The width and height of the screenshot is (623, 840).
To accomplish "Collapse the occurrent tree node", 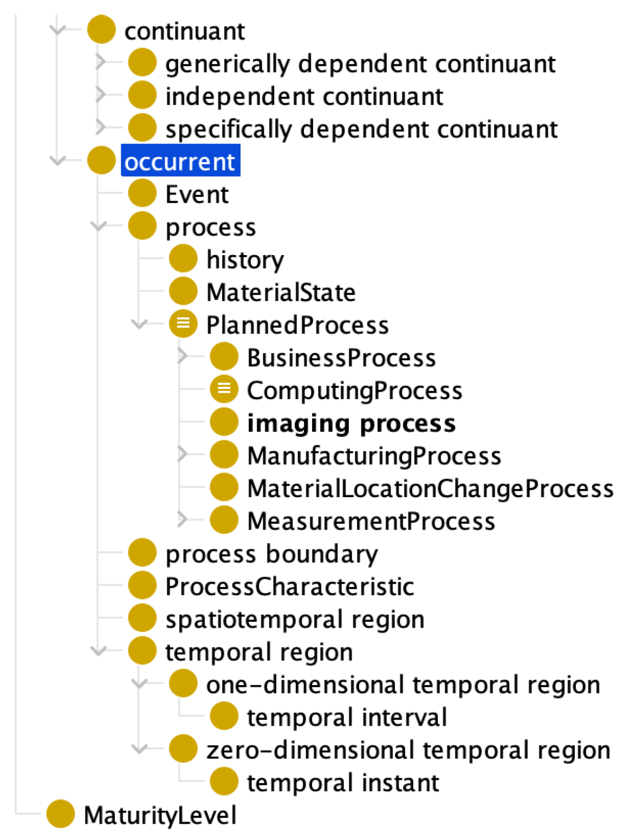I will click(x=58, y=160).
